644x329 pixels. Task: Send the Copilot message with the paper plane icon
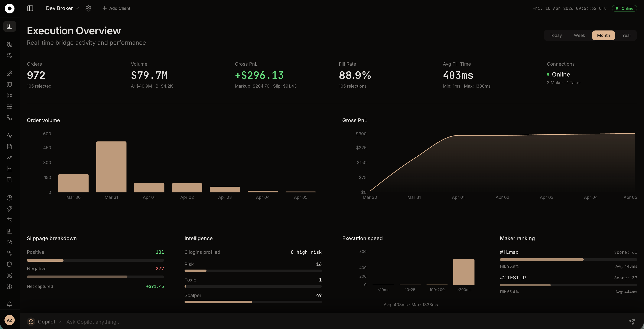pyautogui.click(x=633, y=322)
